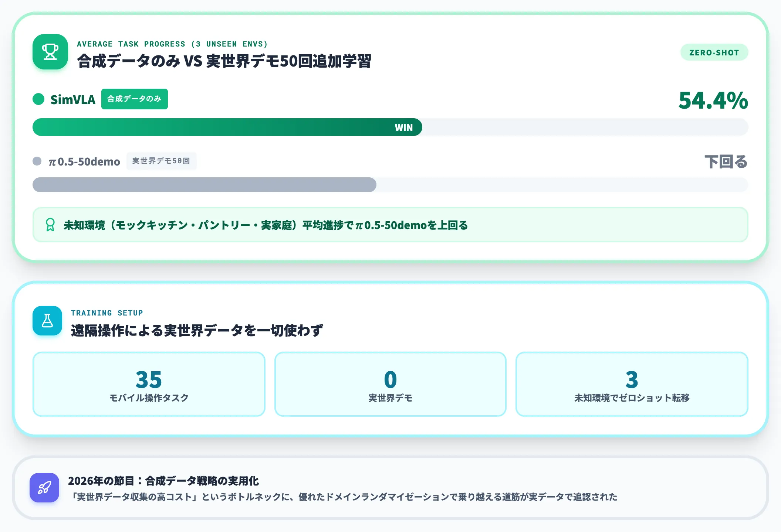The image size is (781, 532).
Task: Click the green banner text about 未知環境
Action: [x=266, y=225]
